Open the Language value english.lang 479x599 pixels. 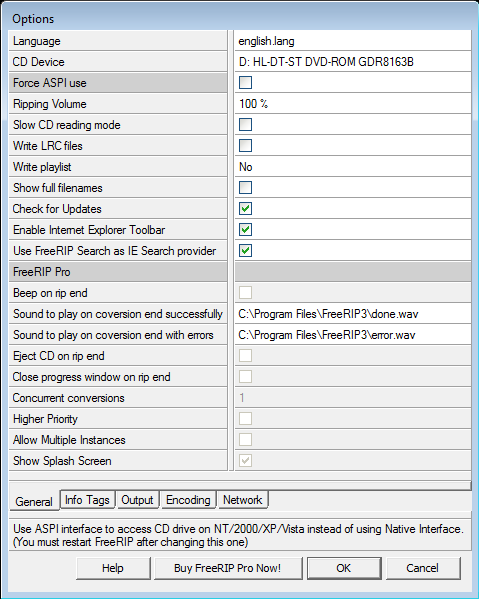(353, 41)
